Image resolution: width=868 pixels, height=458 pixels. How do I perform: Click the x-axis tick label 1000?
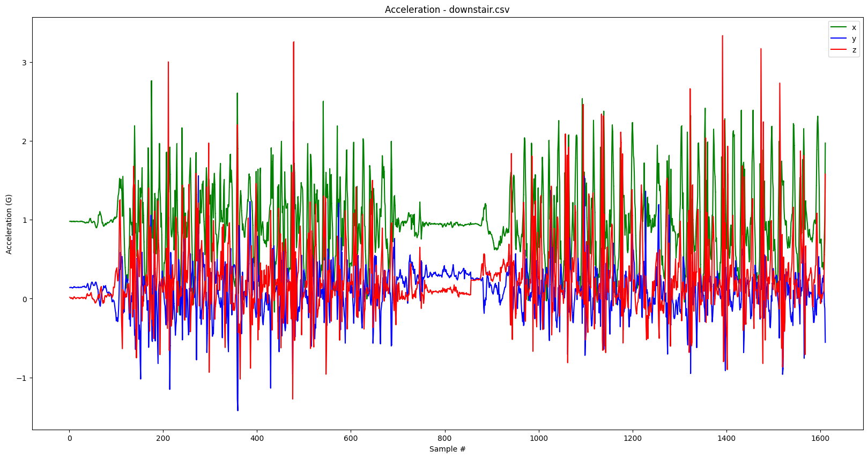(x=538, y=438)
